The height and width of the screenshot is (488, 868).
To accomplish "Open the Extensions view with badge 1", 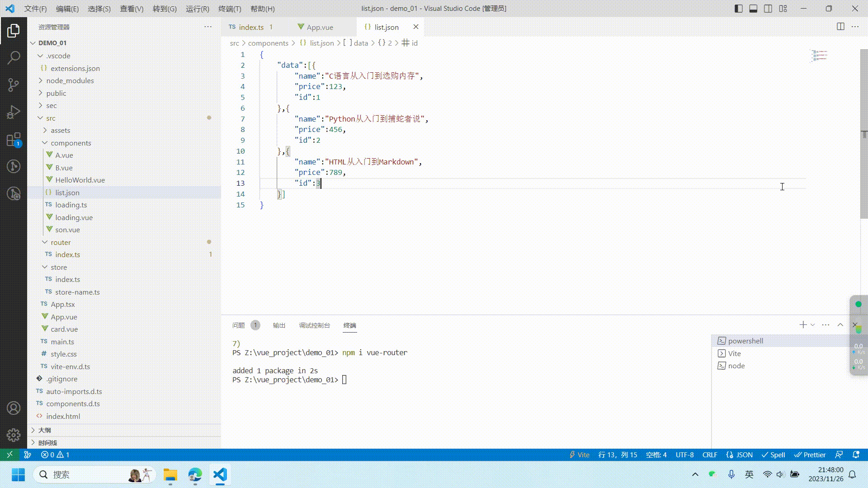I will [14, 139].
